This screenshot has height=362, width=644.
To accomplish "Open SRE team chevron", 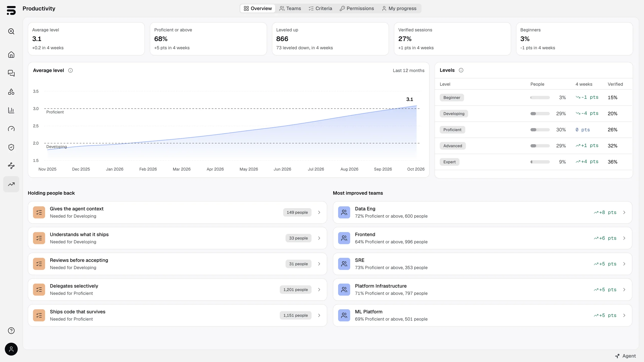I will point(624,264).
